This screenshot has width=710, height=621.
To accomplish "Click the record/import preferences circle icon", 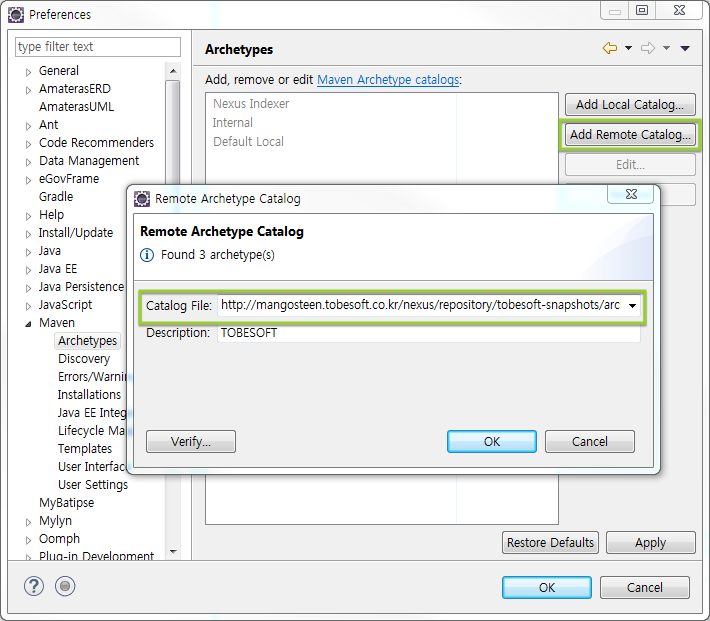I will [65, 587].
